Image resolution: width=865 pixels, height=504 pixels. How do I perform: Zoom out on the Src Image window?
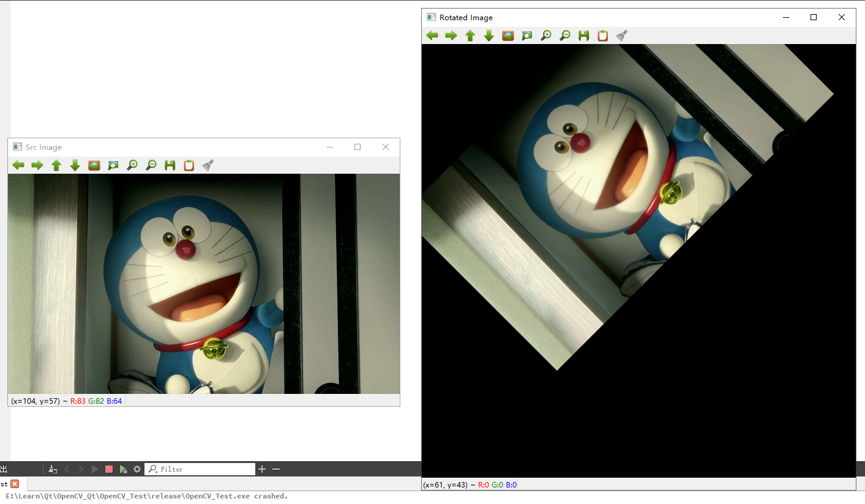(151, 165)
